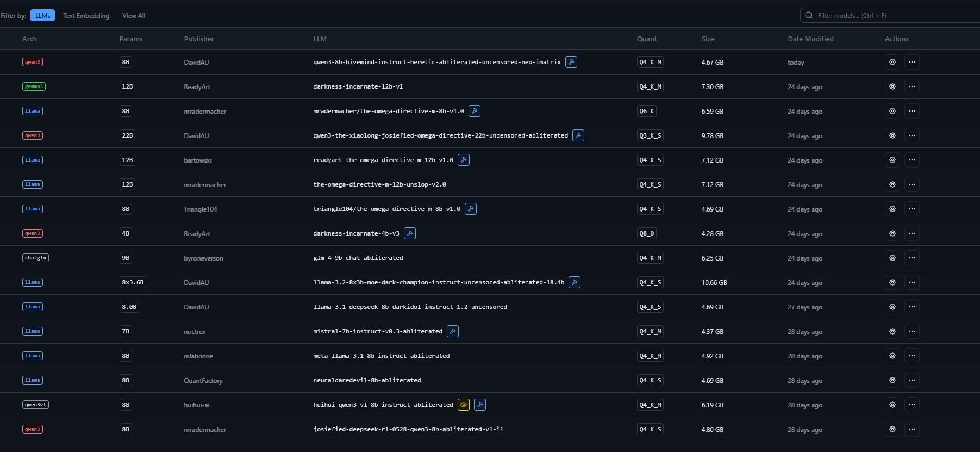Select model the-omega-directive-m-12b-unslop-v2.0
This screenshot has height=452, width=980.
coord(379,184)
